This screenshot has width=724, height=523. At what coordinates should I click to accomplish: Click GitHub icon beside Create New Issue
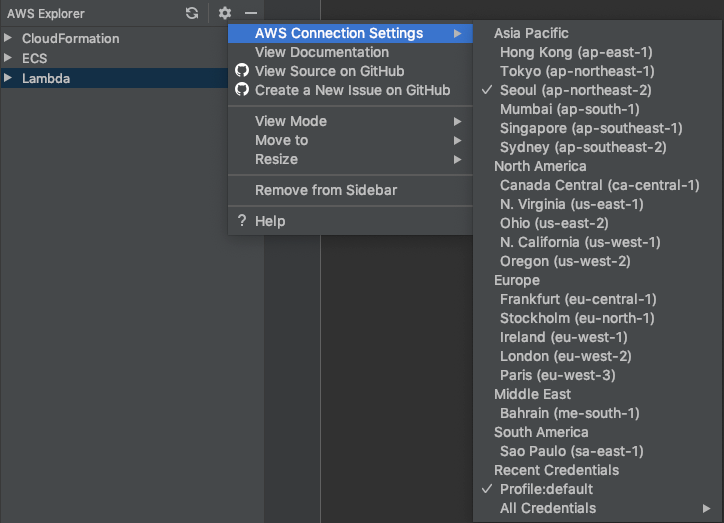[x=242, y=89]
